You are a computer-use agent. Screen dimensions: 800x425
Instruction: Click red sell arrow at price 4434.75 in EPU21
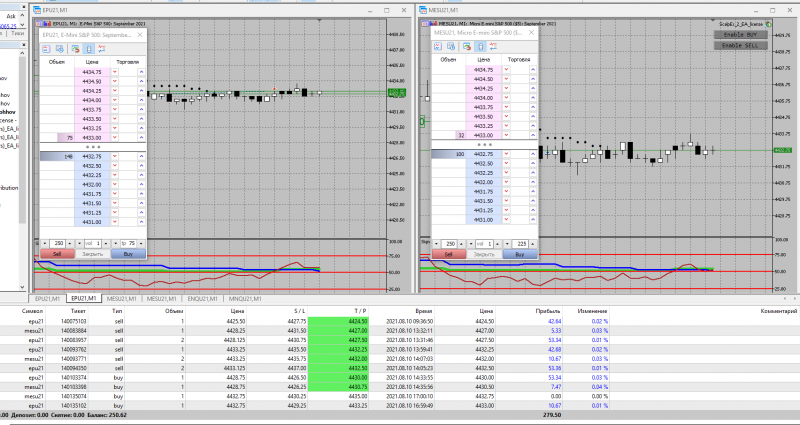click(x=114, y=72)
